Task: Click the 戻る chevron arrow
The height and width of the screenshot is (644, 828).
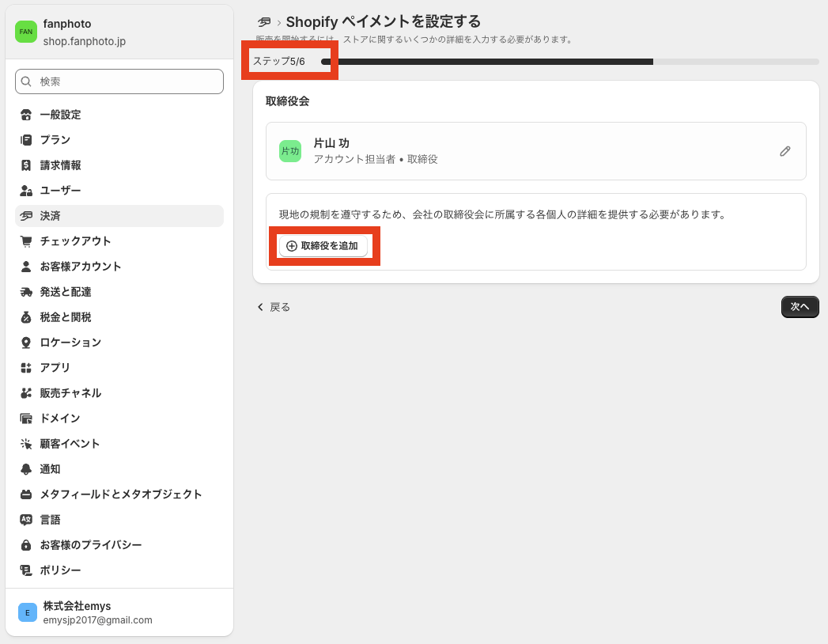Action: point(260,307)
